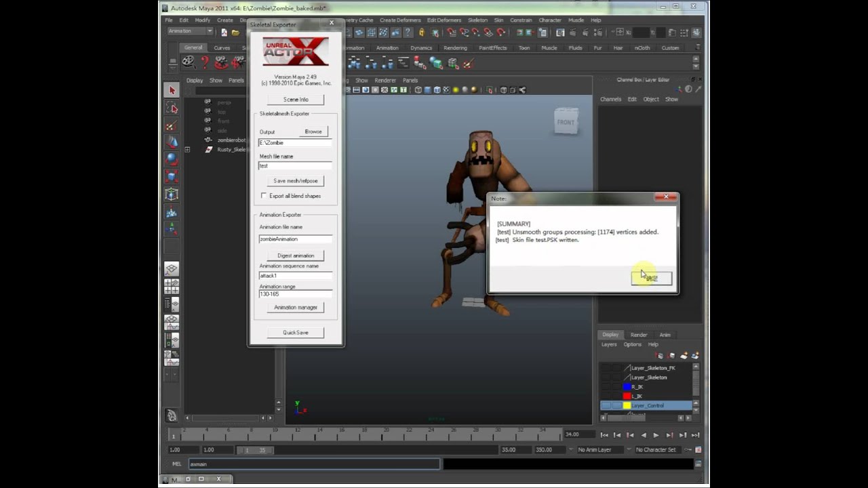The width and height of the screenshot is (868, 488).
Task: Click the red L_IK layer color swatch
Action: click(627, 396)
